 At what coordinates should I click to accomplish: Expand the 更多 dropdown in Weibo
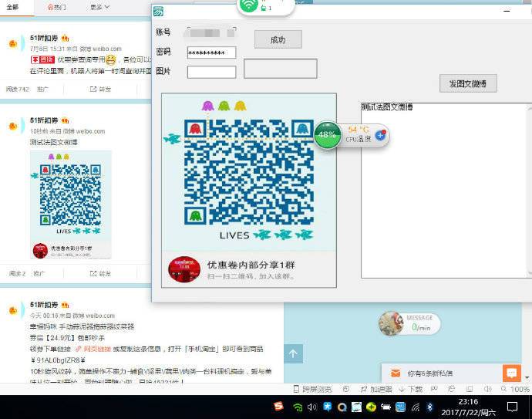pyautogui.click(x=99, y=7)
